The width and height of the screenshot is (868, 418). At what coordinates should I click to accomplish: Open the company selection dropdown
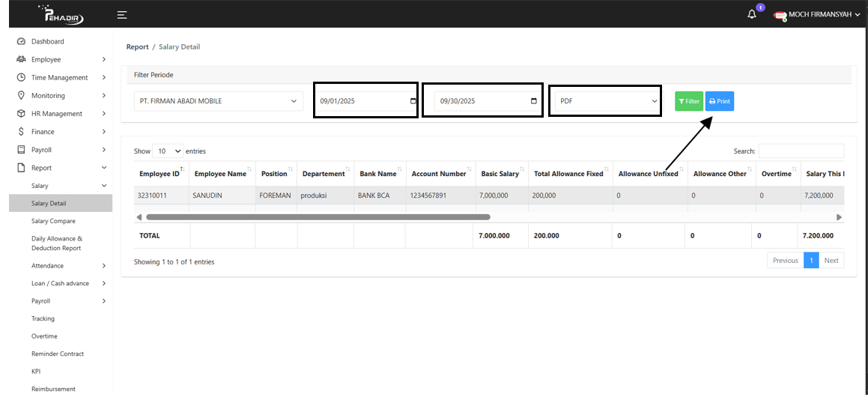pos(219,101)
